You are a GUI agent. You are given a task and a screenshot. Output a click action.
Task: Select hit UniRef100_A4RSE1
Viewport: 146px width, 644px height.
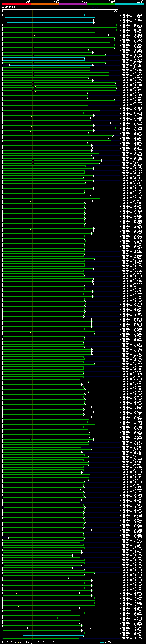click(131, 20)
